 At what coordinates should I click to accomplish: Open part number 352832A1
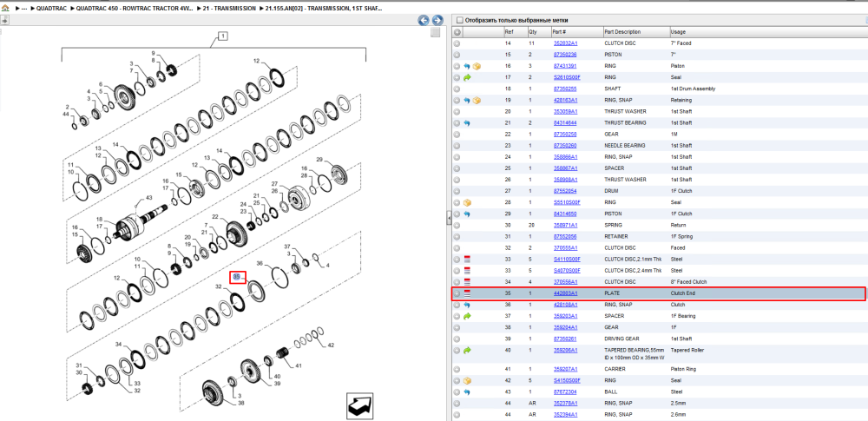pyautogui.click(x=565, y=43)
